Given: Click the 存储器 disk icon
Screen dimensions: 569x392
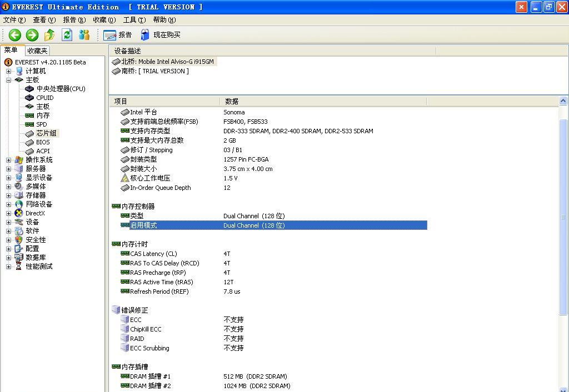Looking at the screenshot, I should pyautogui.click(x=19, y=195).
